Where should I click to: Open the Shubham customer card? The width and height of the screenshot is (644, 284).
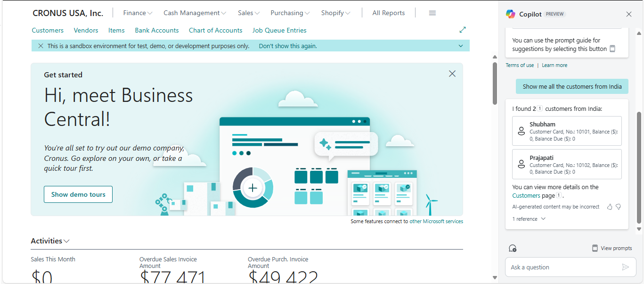coord(567,131)
